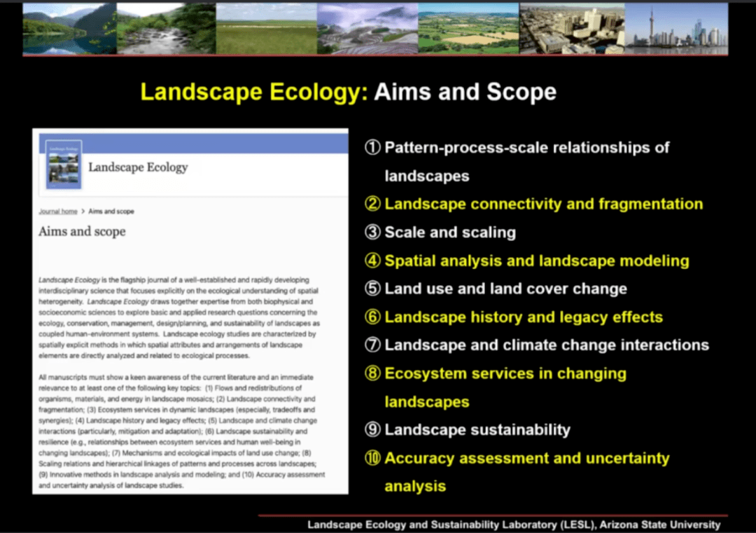The image size is (756, 533).
Task: Click the circled number 5 bullet
Action: [x=373, y=289]
